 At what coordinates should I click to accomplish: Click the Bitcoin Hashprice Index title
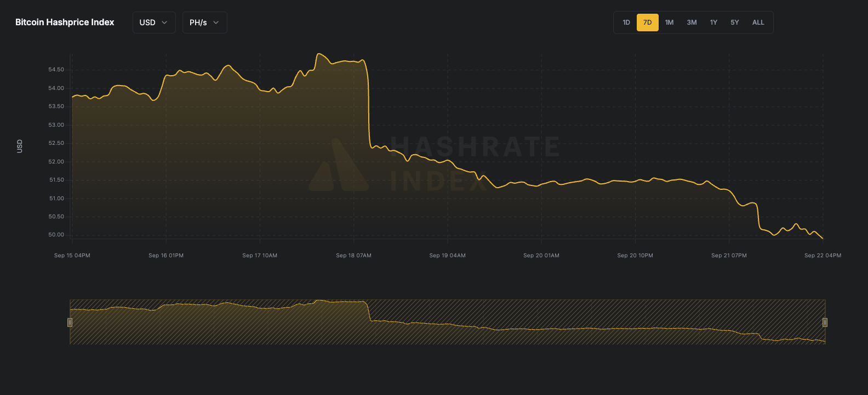tap(65, 22)
